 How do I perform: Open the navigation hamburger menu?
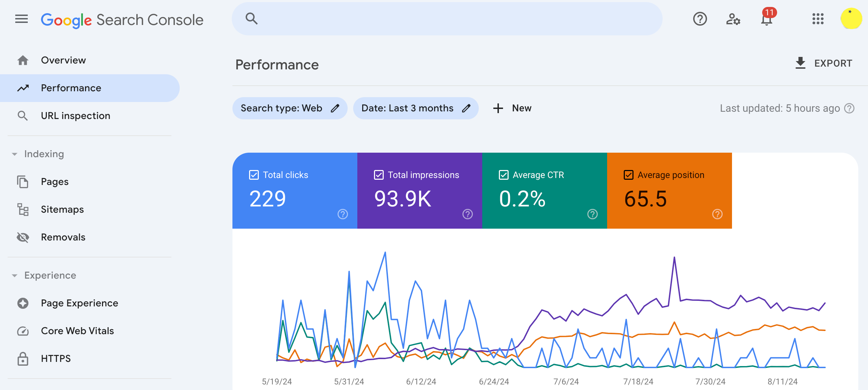[x=22, y=19]
